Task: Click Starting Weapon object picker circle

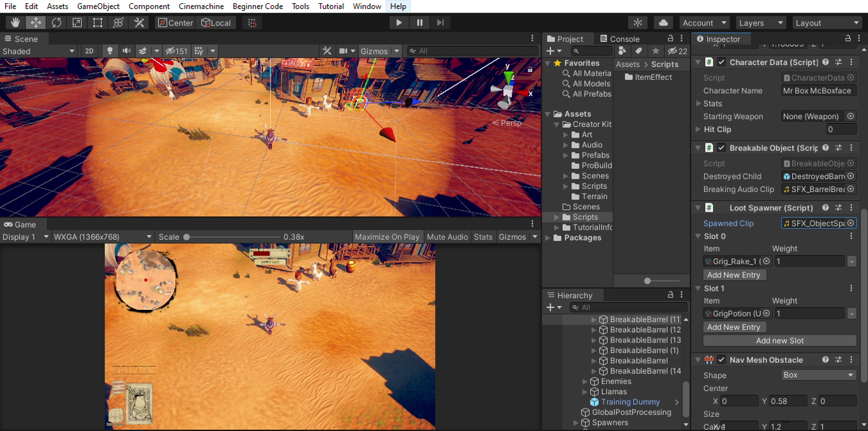Action: (x=850, y=117)
